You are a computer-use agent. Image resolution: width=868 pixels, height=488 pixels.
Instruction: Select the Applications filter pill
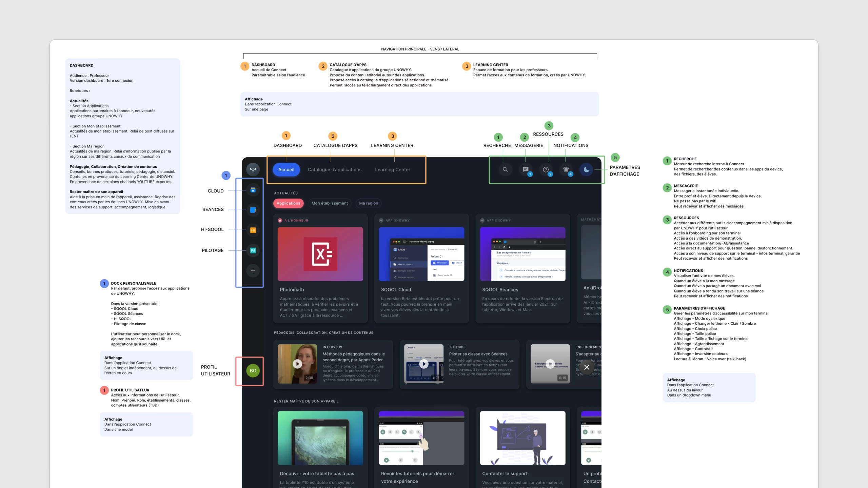[x=288, y=203]
